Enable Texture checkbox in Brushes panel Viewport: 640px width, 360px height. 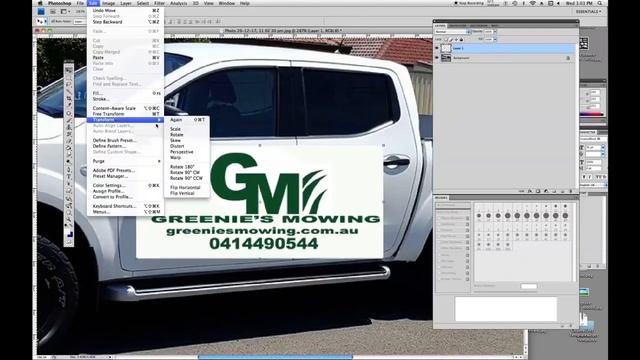coord(439,230)
